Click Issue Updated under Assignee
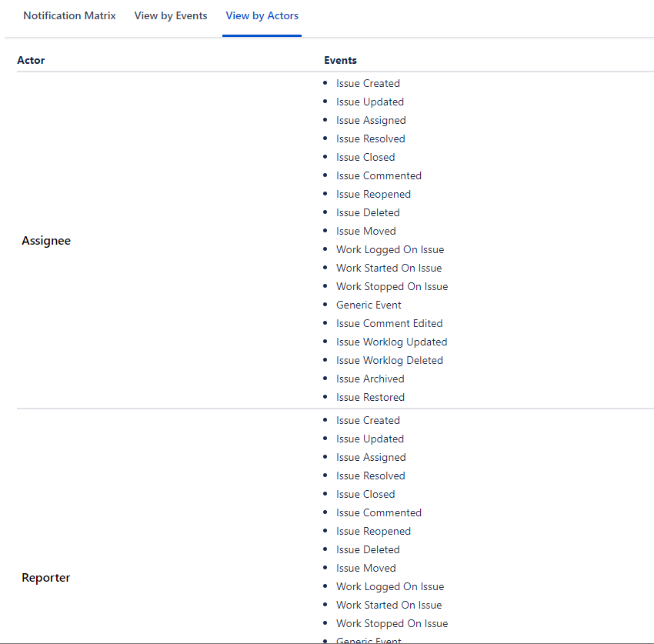This screenshot has width=654, height=644. (370, 102)
